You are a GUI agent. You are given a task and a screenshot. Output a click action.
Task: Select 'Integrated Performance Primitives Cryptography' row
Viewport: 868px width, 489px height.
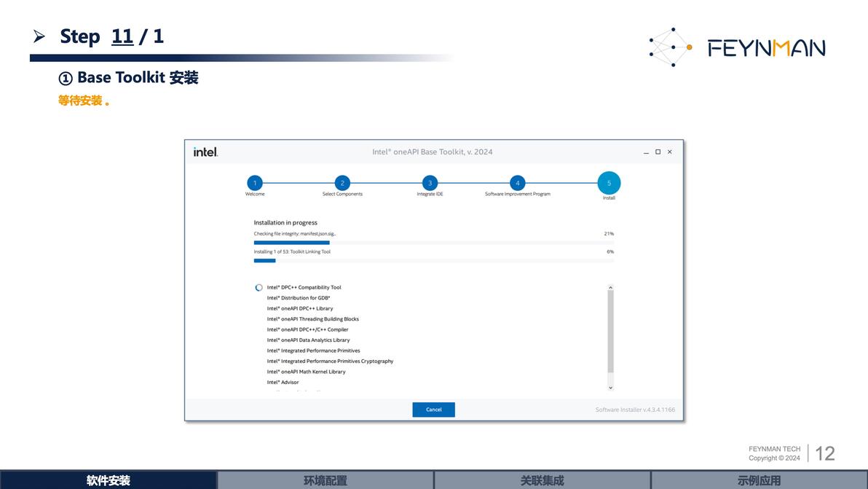tap(330, 361)
